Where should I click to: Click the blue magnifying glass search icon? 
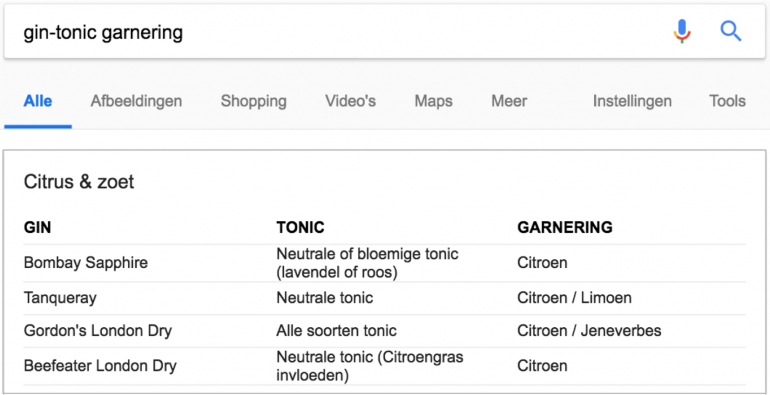point(731,32)
